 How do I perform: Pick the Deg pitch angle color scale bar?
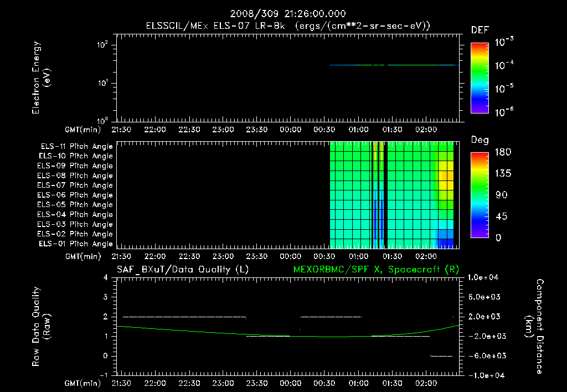[480, 195]
